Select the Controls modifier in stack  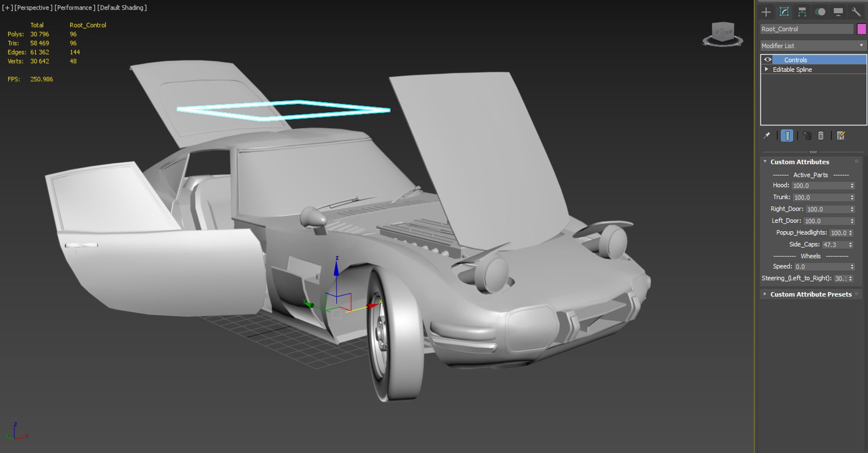(819, 60)
